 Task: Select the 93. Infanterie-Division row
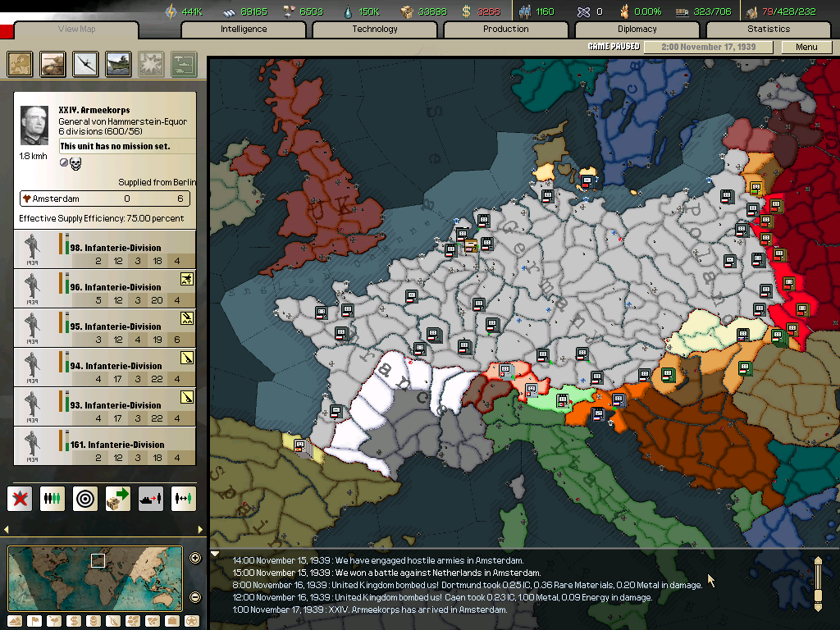point(105,407)
